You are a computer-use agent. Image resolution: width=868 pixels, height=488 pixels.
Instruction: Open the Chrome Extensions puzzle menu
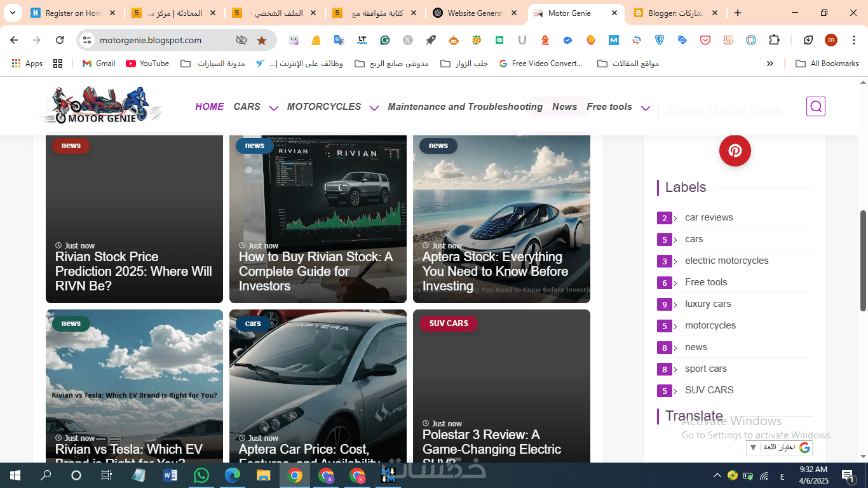coord(774,40)
